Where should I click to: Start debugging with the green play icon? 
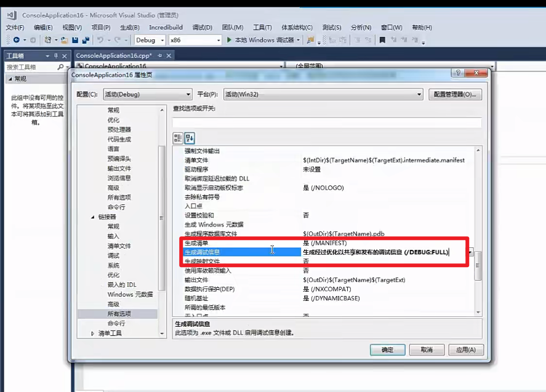[x=229, y=40]
